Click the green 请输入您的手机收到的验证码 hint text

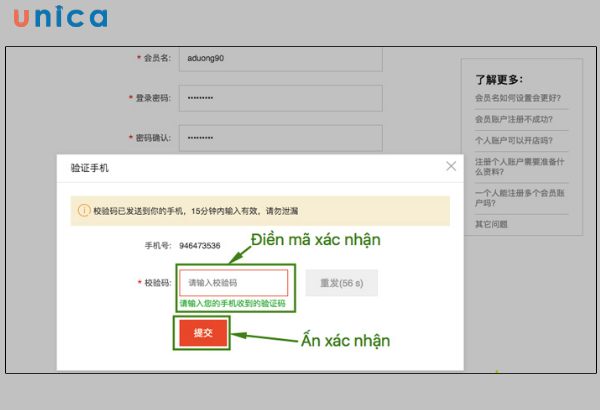(x=232, y=303)
